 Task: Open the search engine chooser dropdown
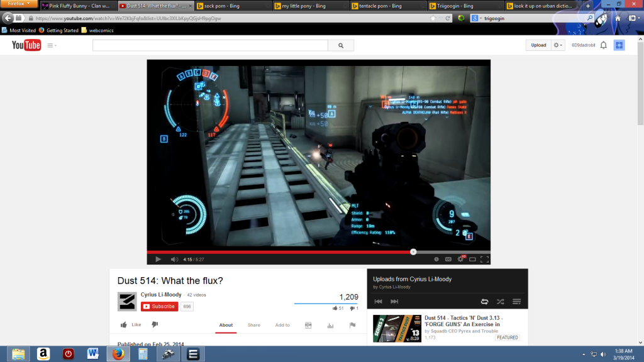click(x=477, y=18)
